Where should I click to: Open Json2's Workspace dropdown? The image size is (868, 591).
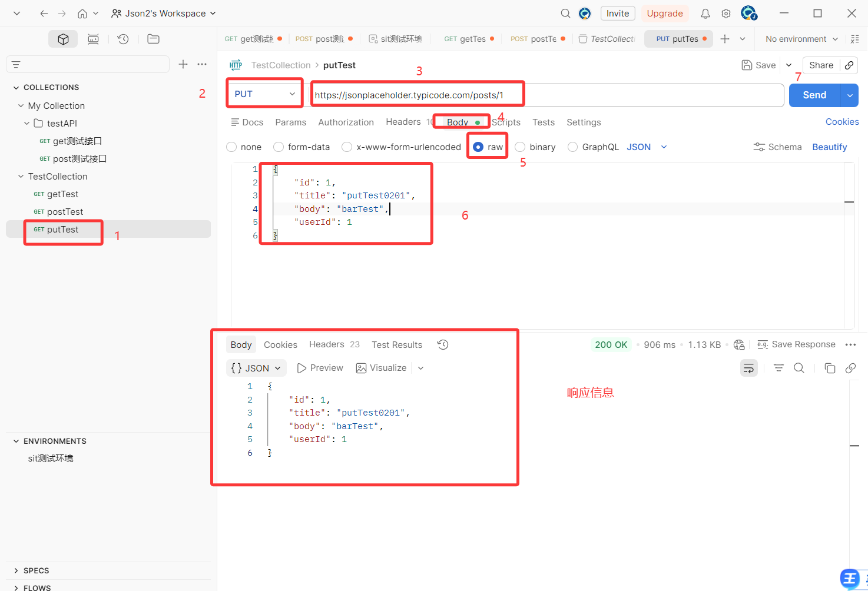pyautogui.click(x=164, y=13)
